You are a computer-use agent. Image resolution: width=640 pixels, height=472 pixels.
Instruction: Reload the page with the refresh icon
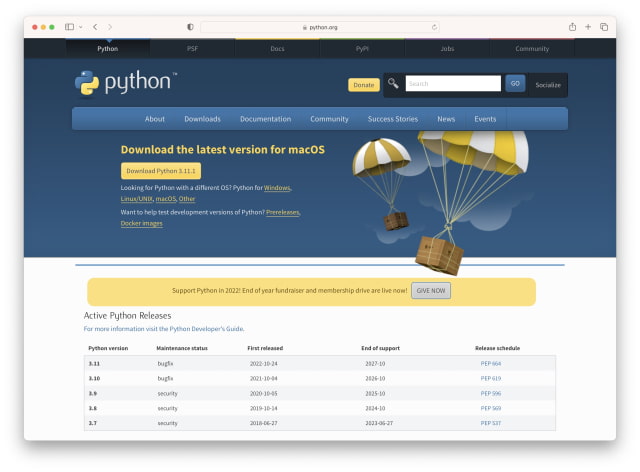tap(434, 27)
